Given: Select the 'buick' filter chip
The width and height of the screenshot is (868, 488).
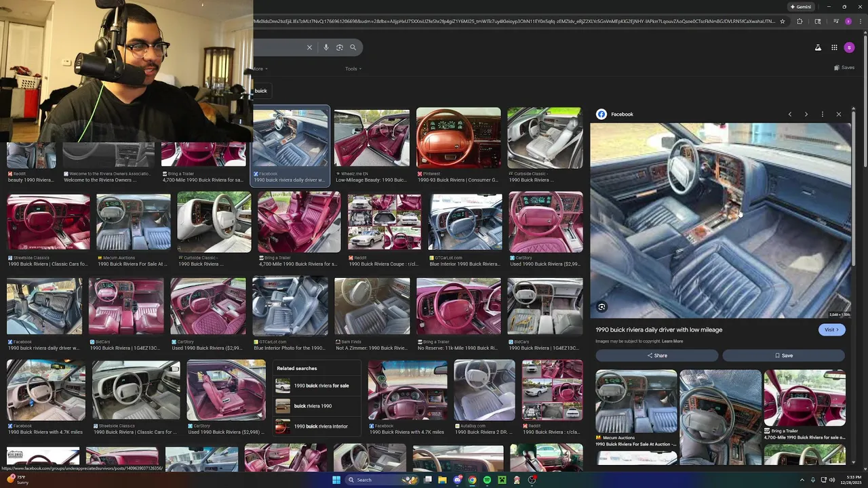Looking at the screenshot, I should pyautogui.click(x=261, y=91).
